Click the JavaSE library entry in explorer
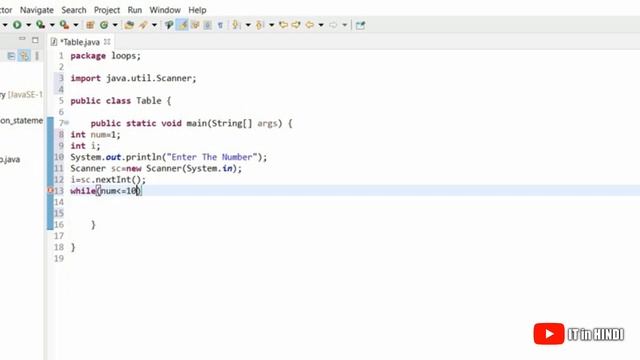This screenshot has width=640, height=360. coord(21,95)
